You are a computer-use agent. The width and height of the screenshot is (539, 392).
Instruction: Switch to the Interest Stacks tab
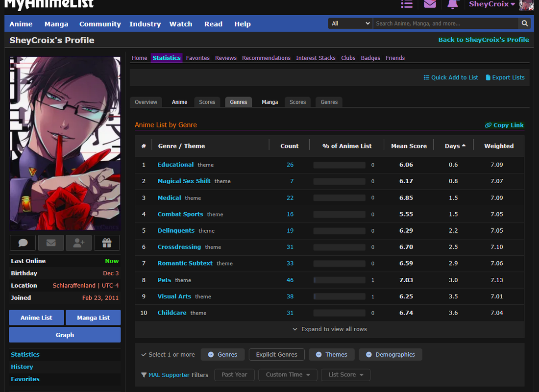point(316,58)
